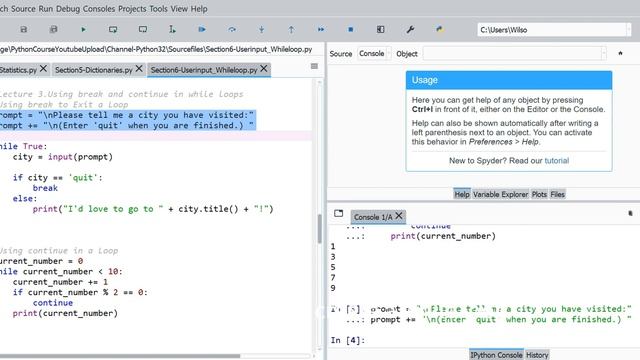Click the debug step over icon
Viewport: 640px width, 360px height.
pyautogui.click(x=232, y=29)
